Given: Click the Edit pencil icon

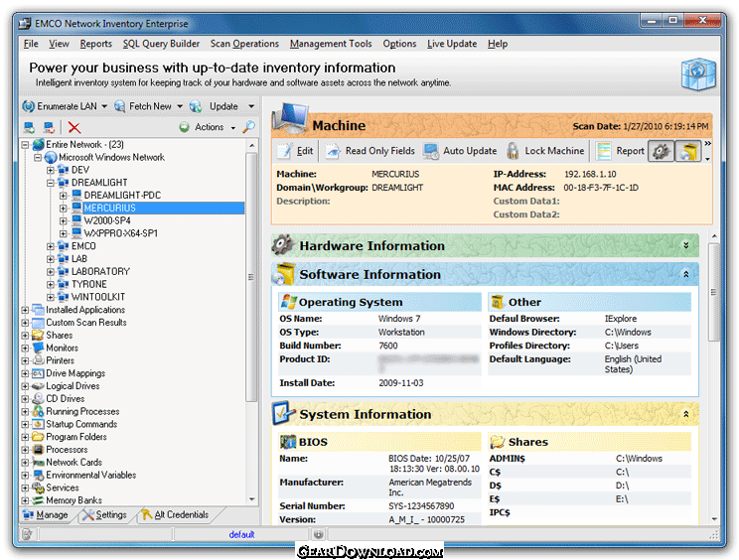Looking at the screenshot, I should [x=285, y=151].
